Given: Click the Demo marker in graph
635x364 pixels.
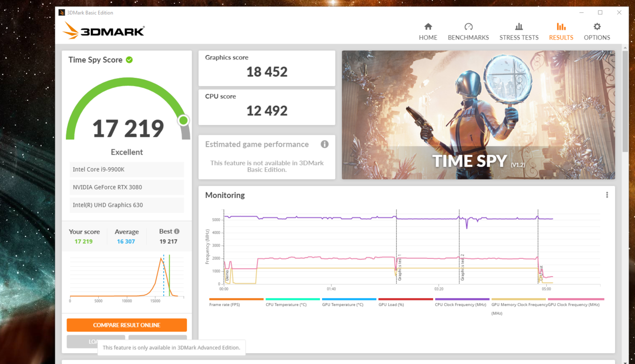Looking at the screenshot, I should (x=227, y=276).
